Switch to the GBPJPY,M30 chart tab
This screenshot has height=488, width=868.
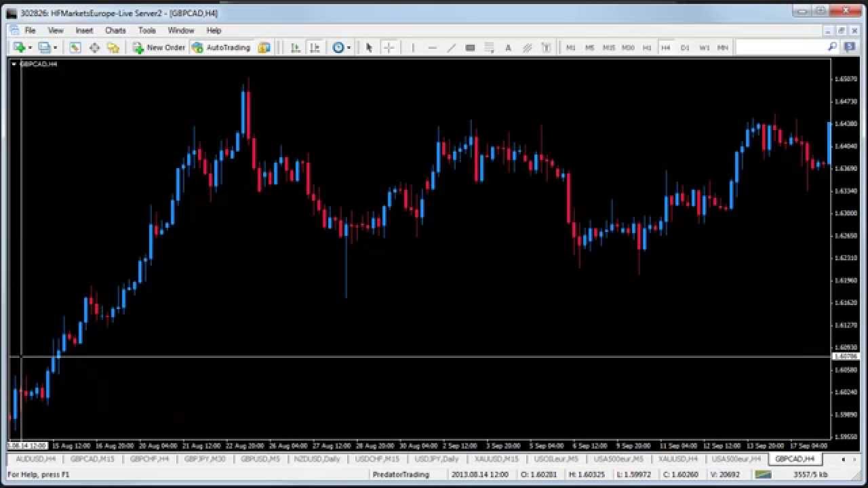(x=205, y=459)
